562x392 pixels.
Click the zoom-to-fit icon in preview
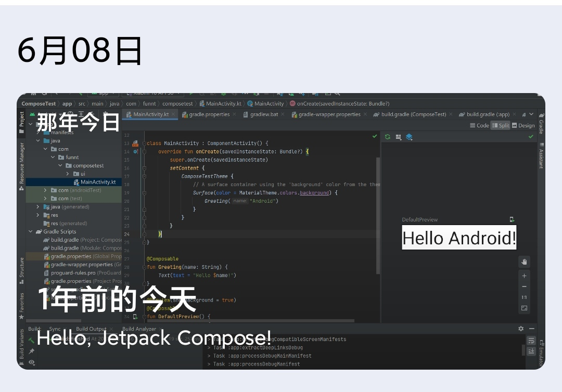click(525, 308)
